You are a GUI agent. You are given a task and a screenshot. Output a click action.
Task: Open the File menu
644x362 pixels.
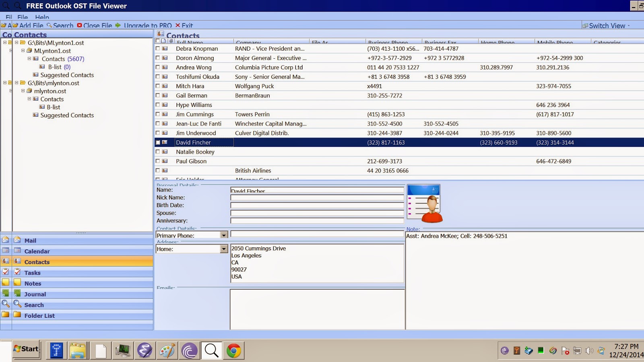coord(23,17)
